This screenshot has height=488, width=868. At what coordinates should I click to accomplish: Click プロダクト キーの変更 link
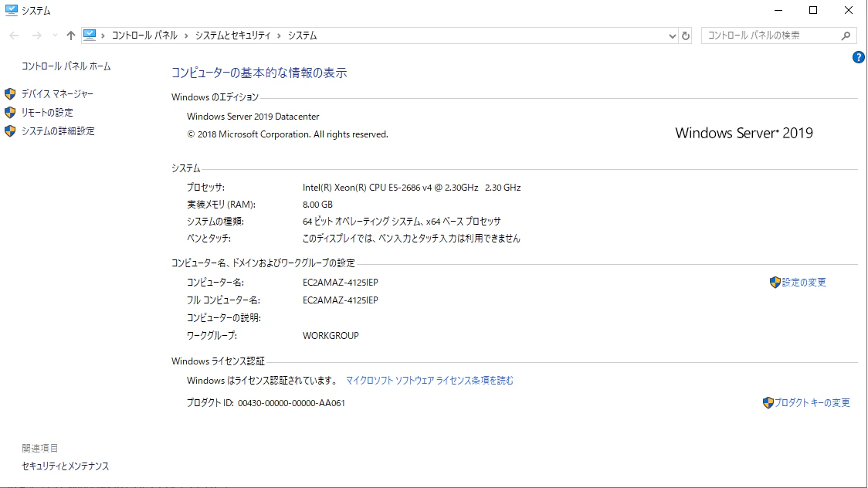pyautogui.click(x=812, y=403)
